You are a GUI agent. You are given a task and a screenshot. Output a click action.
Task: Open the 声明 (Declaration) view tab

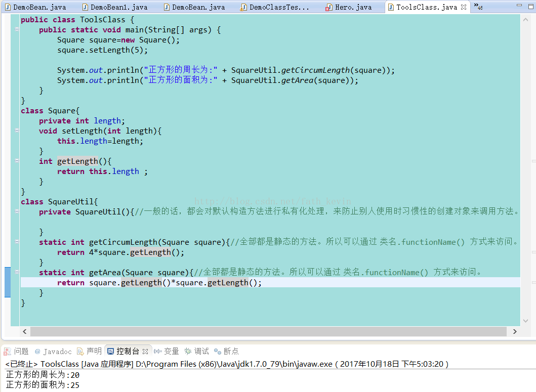point(90,352)
